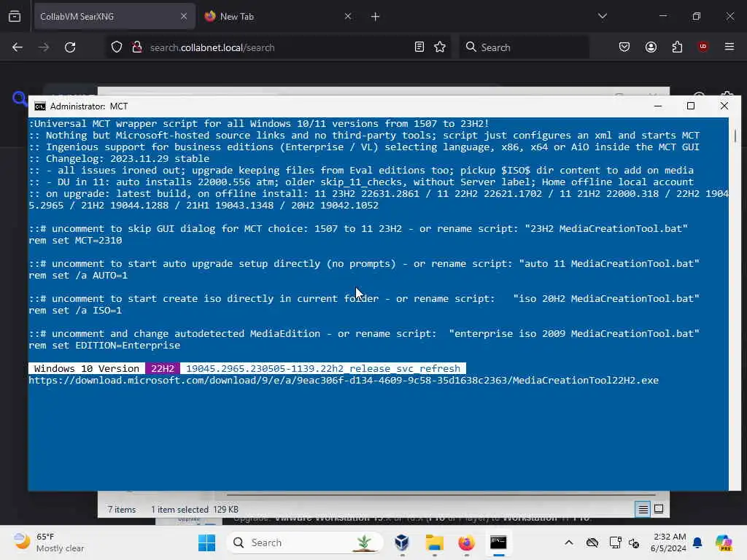The width and height of the screenshot is (747, 560).
Task: Click the '7 items' status text
Action: (x=122, y=510)
